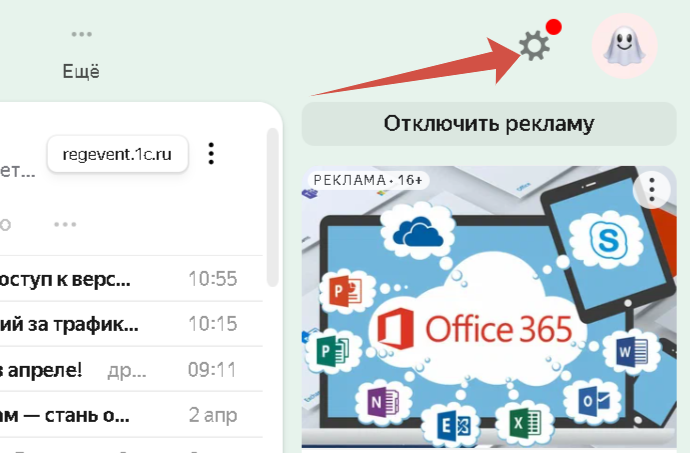Open the 'Ещё' more menu

pyautogui.click(x=81, y=54)
